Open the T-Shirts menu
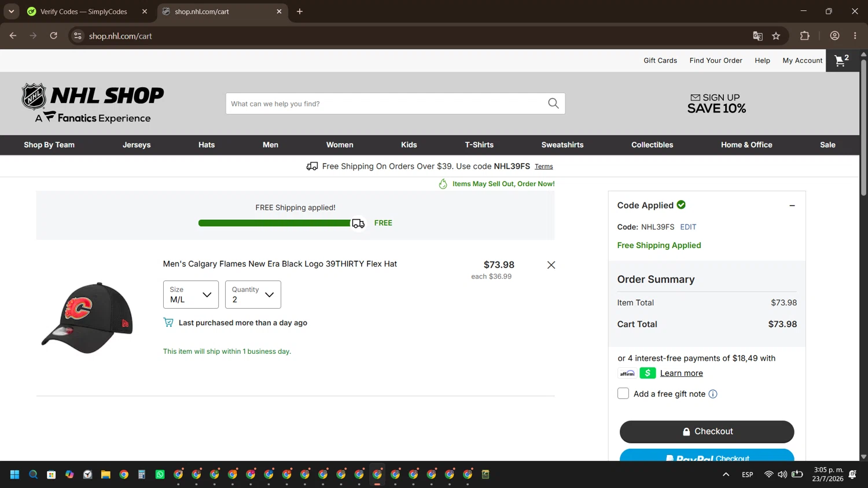This screenshot has width=868, height=488. 479,145
